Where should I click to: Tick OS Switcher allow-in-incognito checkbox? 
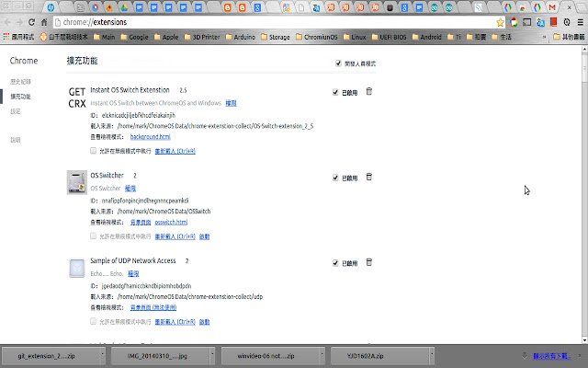pos(94,236)
